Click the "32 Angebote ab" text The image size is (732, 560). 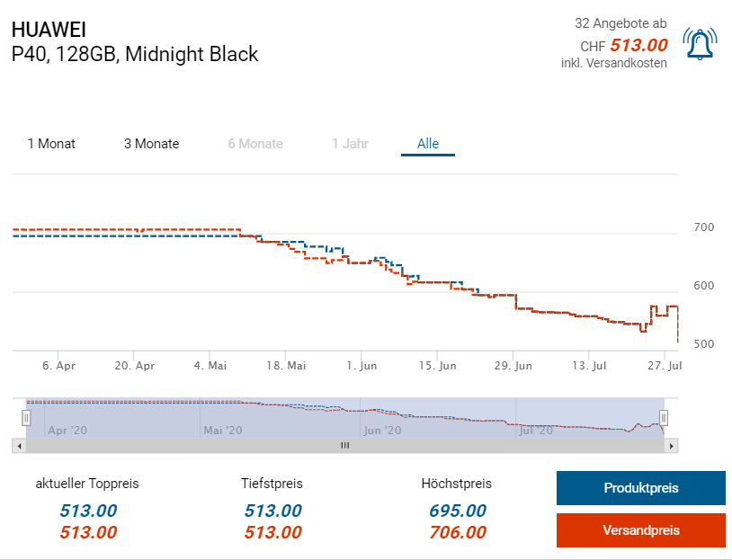pyautogui.click(x=620, y=23)
